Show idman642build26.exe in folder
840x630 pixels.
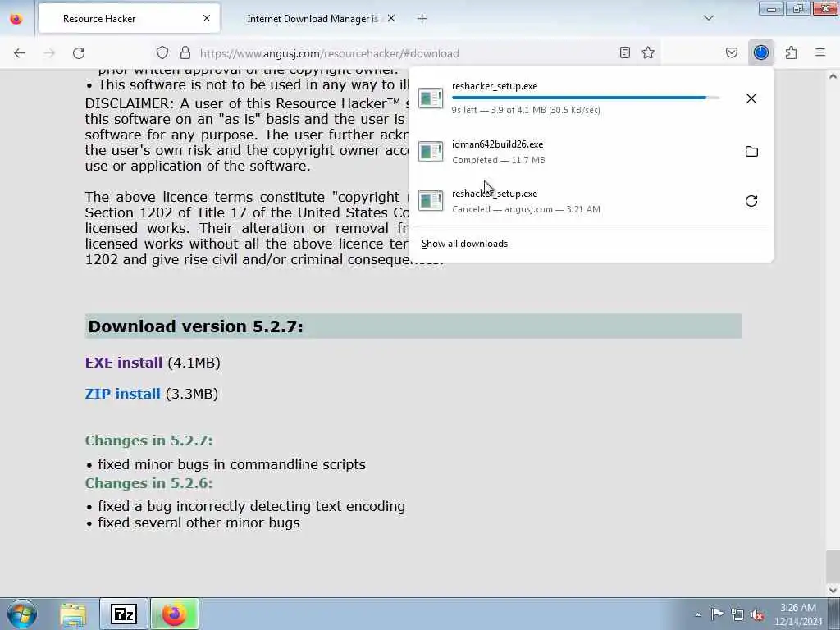(x=751, y=152)
